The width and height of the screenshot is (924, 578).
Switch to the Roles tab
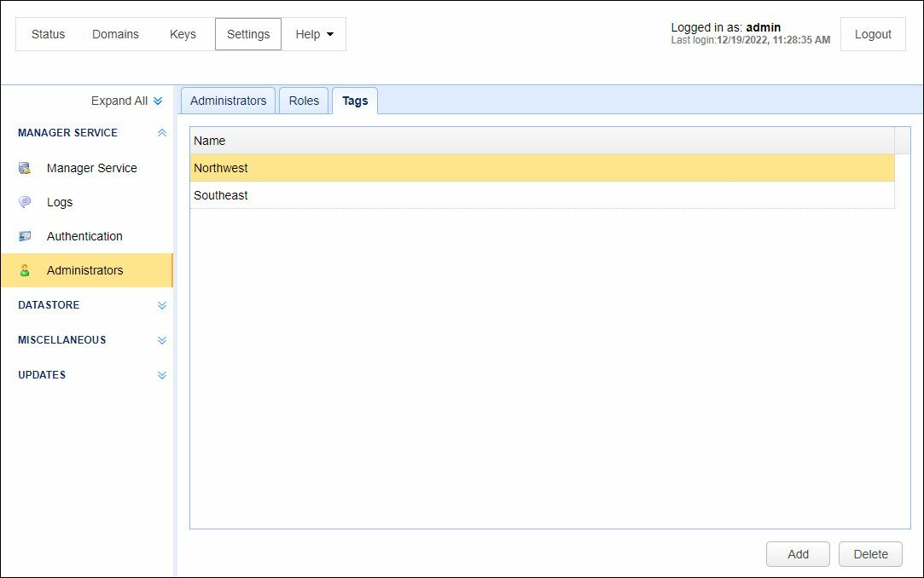click(304, 101)
